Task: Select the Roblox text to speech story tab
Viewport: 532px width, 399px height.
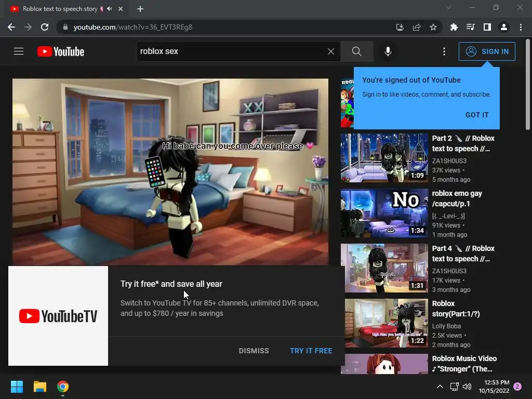Action: (x=66, y=9)
